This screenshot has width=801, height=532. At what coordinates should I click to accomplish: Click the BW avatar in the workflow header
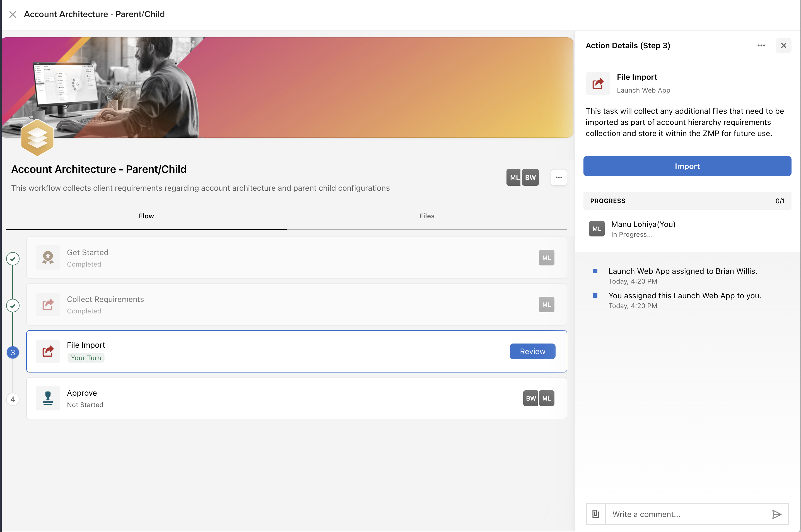530,177
